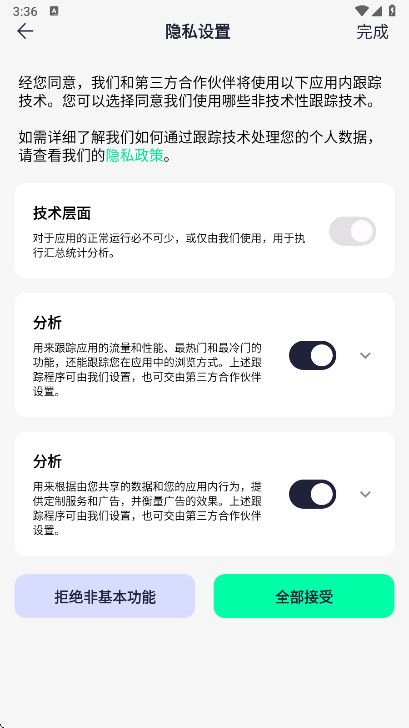Select the 技术层面 card heading

pyautogui.click(x=62, y=213)
